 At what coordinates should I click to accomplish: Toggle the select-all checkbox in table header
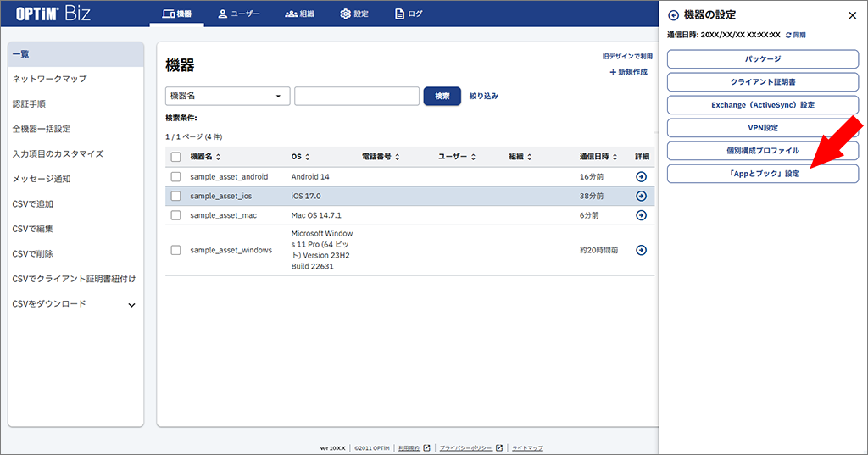176,158
